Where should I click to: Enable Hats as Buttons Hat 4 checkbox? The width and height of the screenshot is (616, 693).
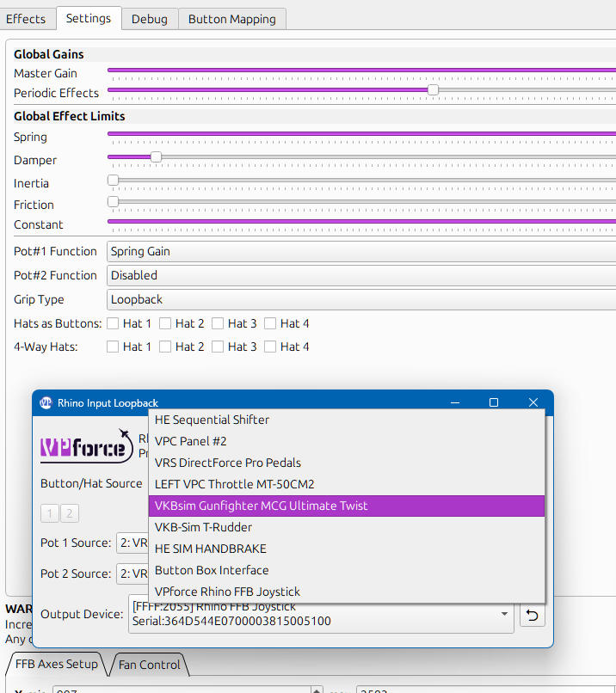pyautogui.click(x=270, y=323)
